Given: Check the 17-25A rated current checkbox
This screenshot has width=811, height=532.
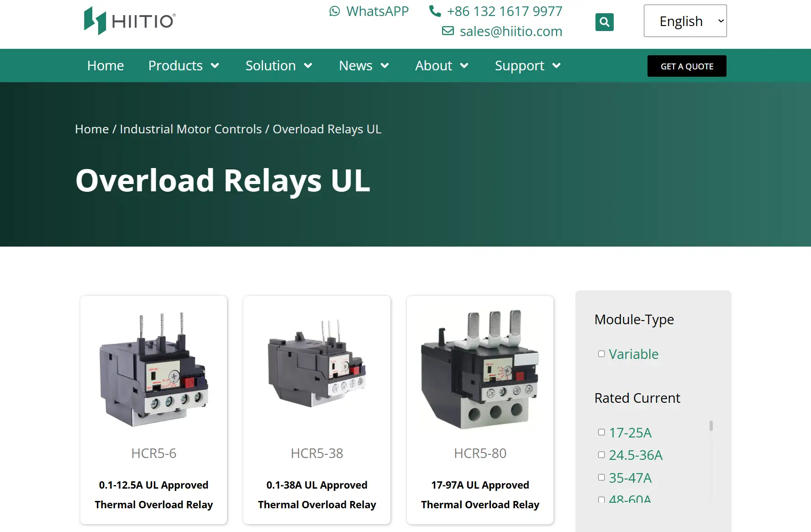Looking at the screenshot, I should (x=601, y=432).
